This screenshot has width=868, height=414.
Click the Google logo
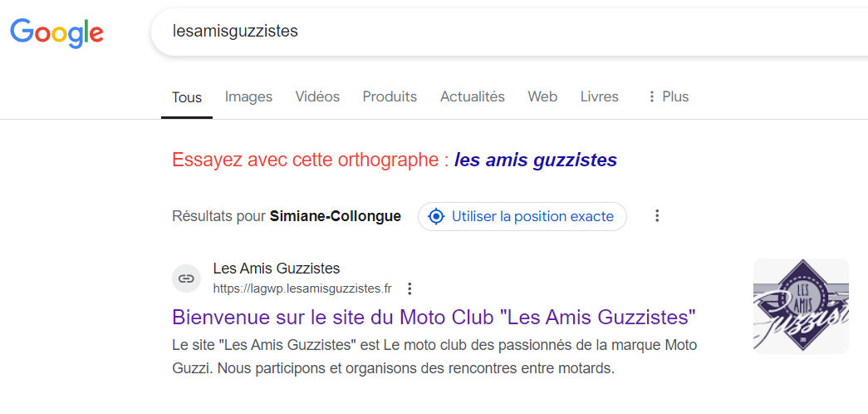(56, 32)
